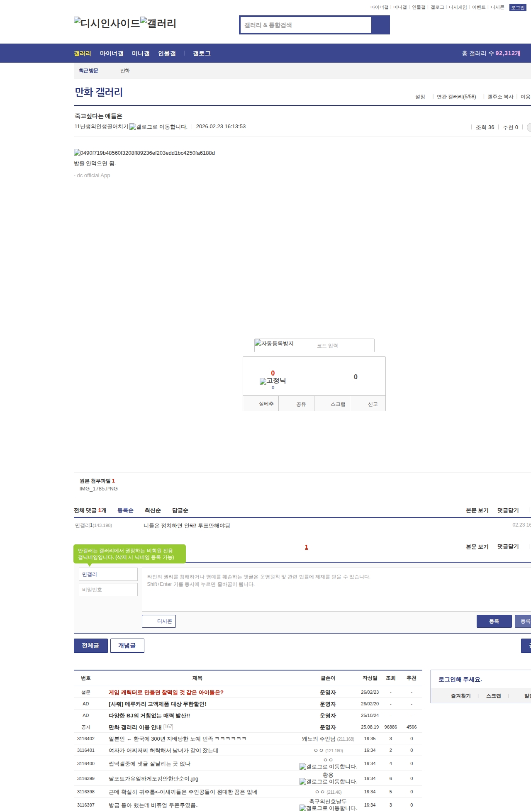Click 만화 in recent visits bar
This screenshot has height=812, width=531.
click(125, 71)
